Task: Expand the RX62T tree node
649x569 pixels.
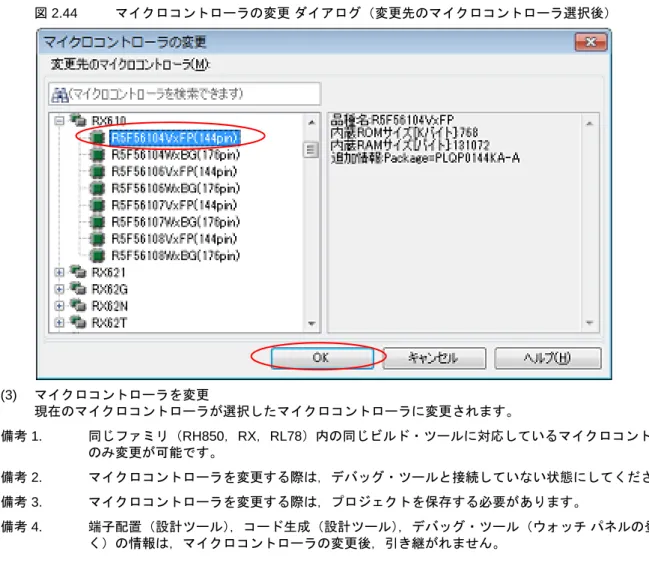Action: point(59,322)
